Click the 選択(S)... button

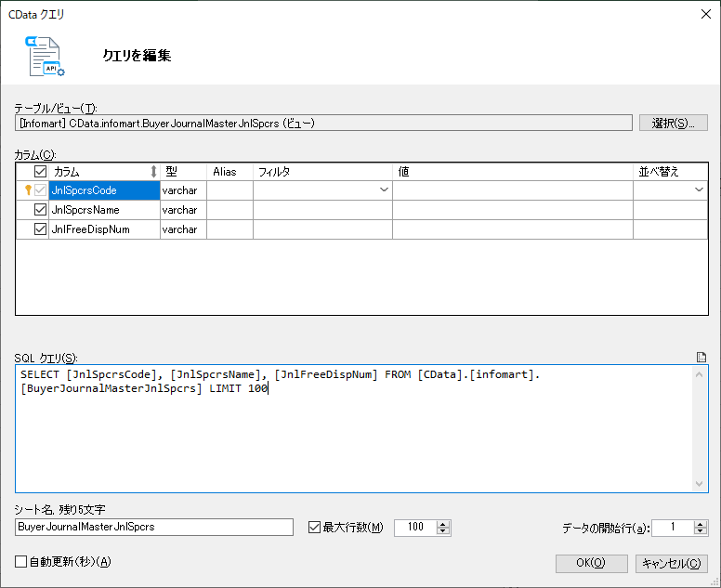tap(674, 123)
